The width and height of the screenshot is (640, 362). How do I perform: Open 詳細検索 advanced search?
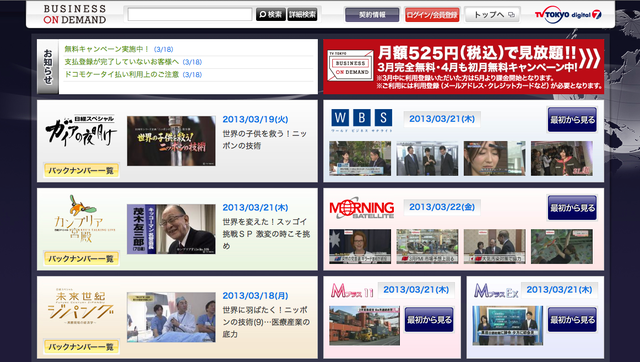point(302,14)
